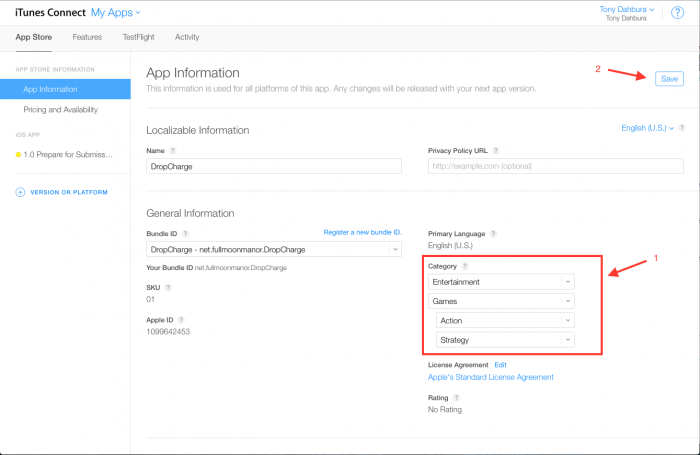Click the No Rating text
700x455 pixels.
445,410
